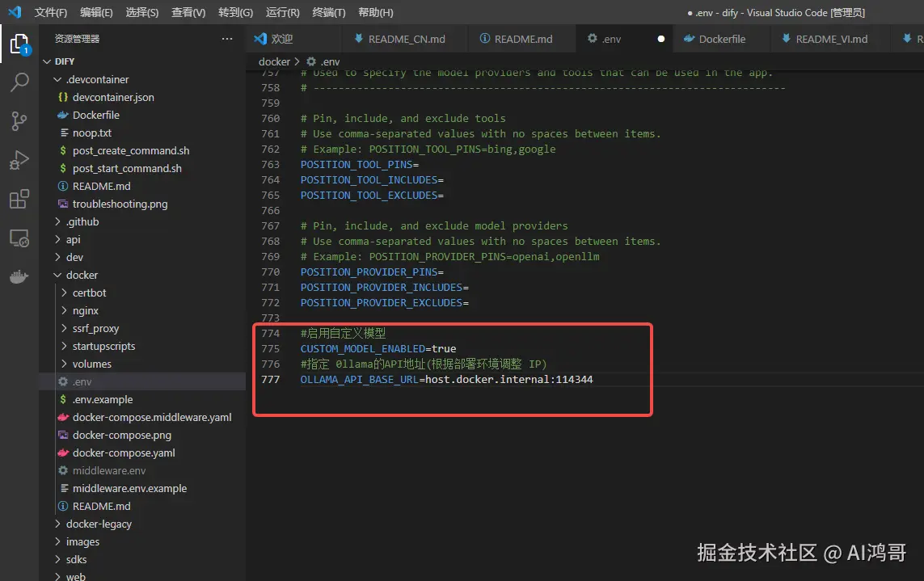This screenshot has width=924, height=581.
Task: Expand the .github folder
Action: [82, 221]
